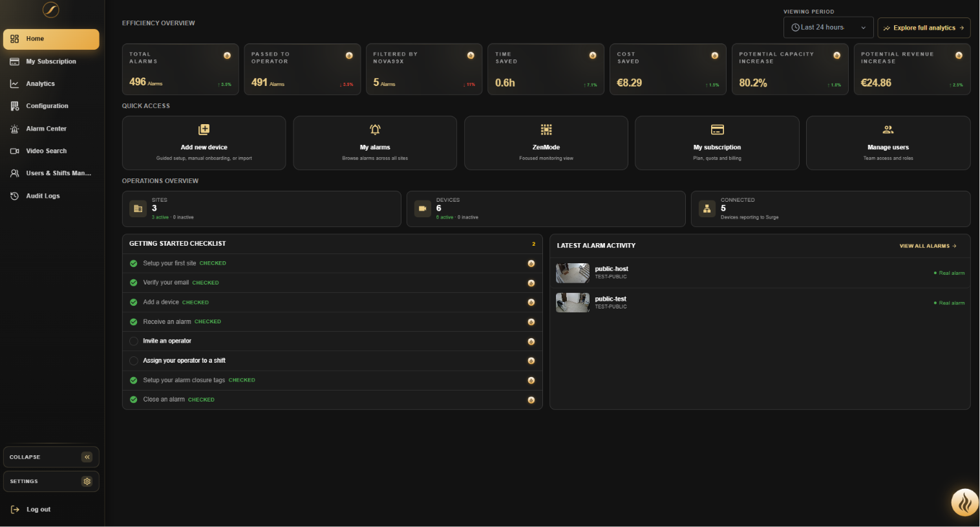This screenshot has width=980, height=527.
Task: Click info icon on Potential Capacity Increase card
Action: click(836, 56)
